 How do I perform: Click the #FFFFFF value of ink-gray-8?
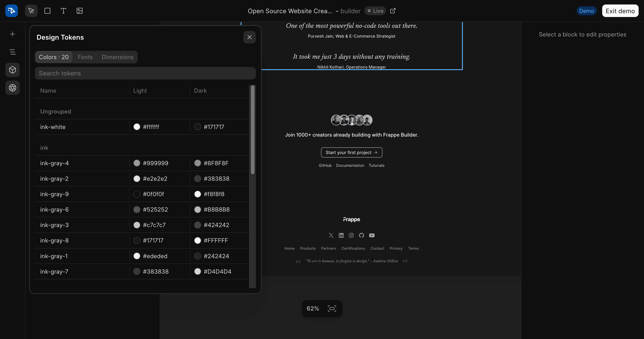(216, 241)
